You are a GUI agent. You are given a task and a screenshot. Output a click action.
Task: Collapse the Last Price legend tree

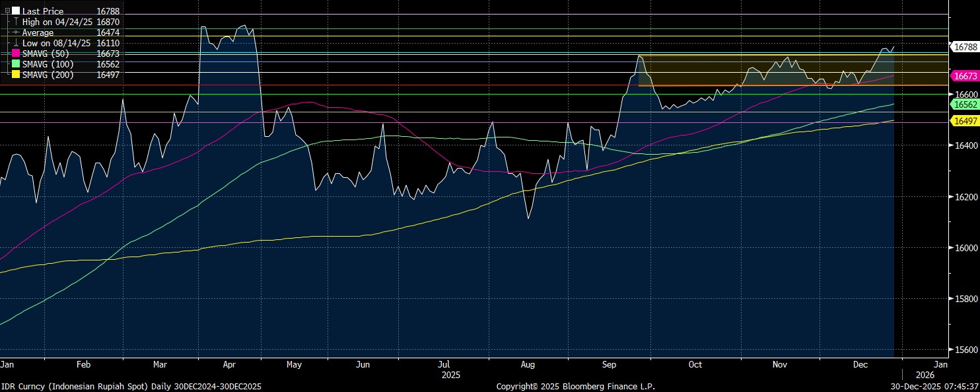point(7,11)
